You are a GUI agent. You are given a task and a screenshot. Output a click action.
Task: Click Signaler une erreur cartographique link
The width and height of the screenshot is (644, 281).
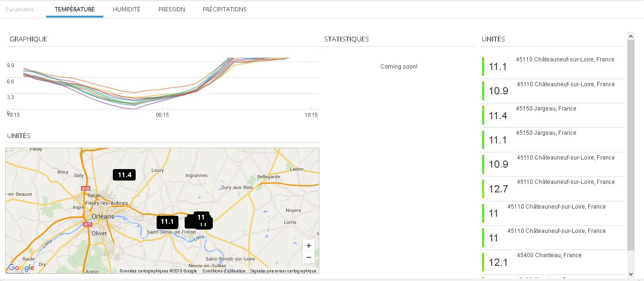283,271
